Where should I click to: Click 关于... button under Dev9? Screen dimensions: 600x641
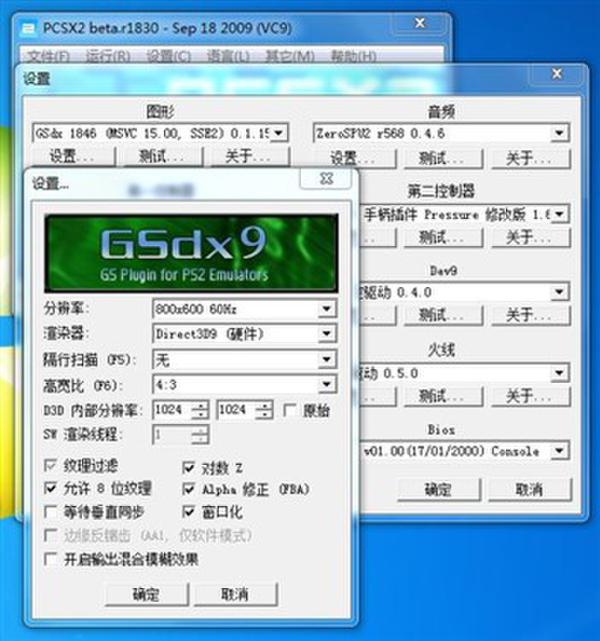point(531,316)
